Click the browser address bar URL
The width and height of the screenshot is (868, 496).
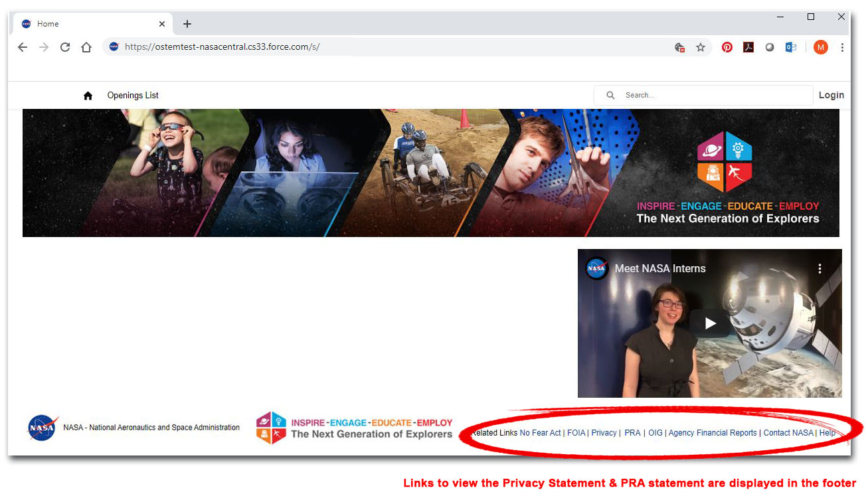pos(222,47)
